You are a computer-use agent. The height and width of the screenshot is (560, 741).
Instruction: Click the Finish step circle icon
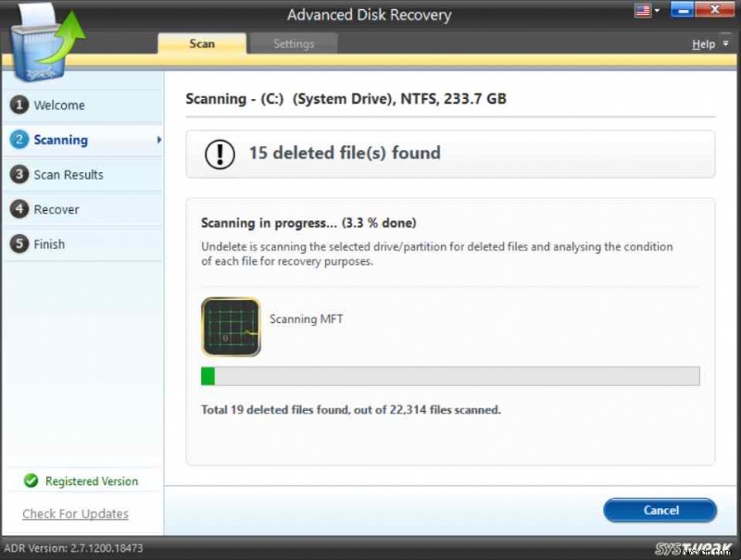[x=20, y=243]
